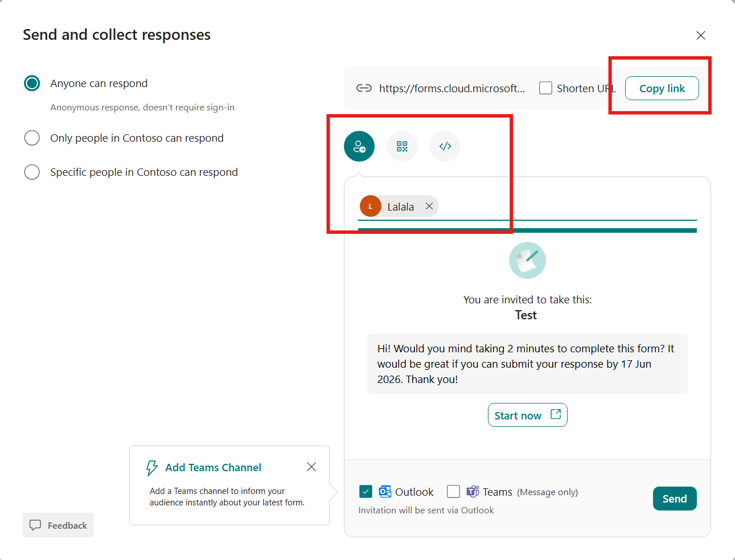Click the Start now button

[x=527, y=415]
